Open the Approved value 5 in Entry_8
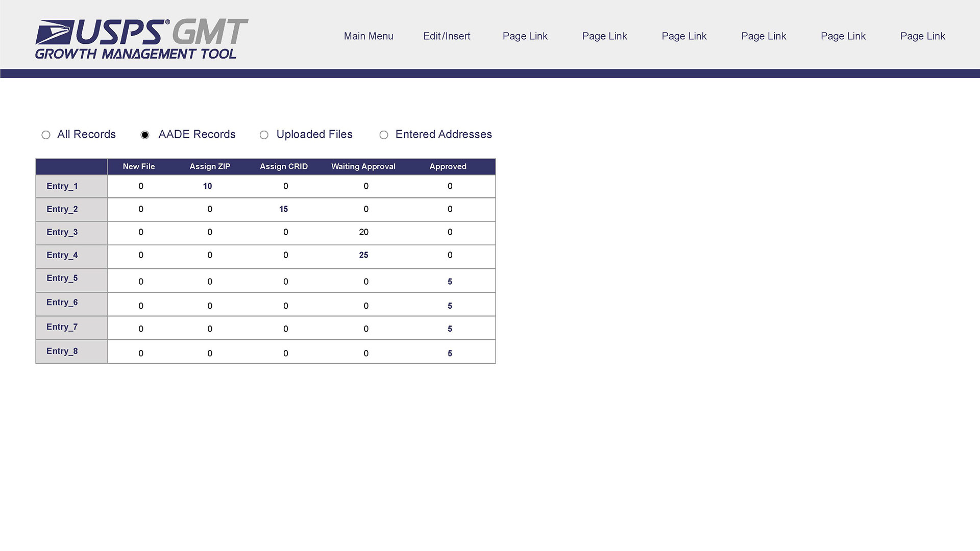980x551 pixels. coord(450,354)
